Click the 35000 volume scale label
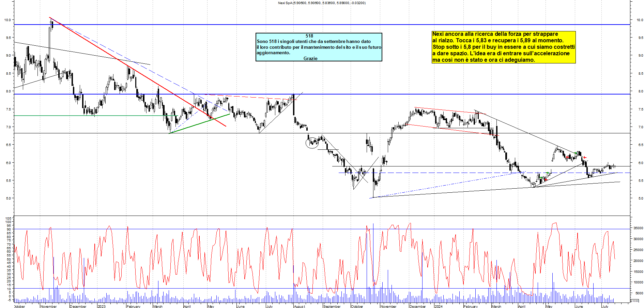Image resolution: width=644 pixels, height=308 pixels. [638, 228]
